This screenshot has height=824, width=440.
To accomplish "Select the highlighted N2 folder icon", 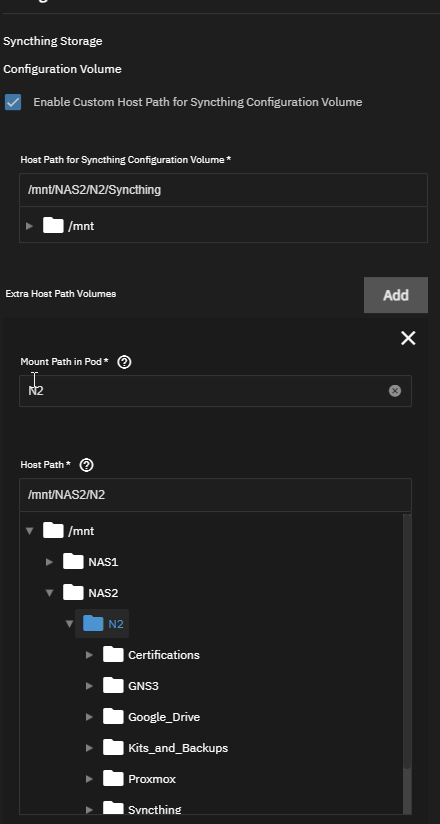I will pyautogui.click(x=93, y=624).
